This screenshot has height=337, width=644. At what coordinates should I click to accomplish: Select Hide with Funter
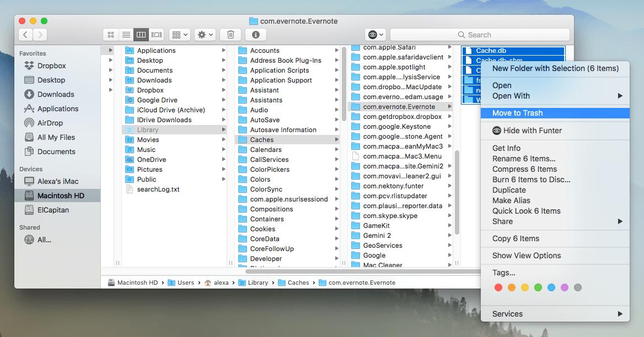528,131
